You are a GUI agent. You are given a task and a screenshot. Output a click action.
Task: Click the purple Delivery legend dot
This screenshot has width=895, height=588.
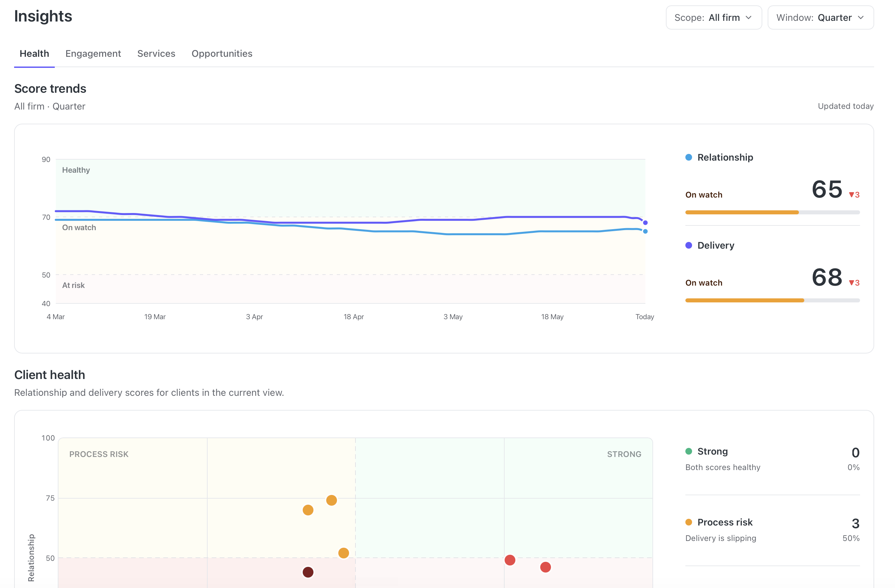[688, 245]
